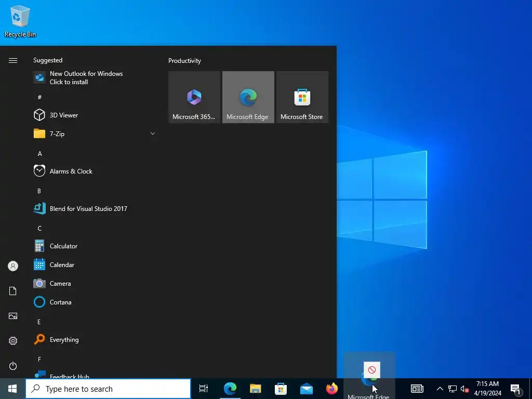Open the user account icon
The image size is (532, 399).
(x=13, y=266)
